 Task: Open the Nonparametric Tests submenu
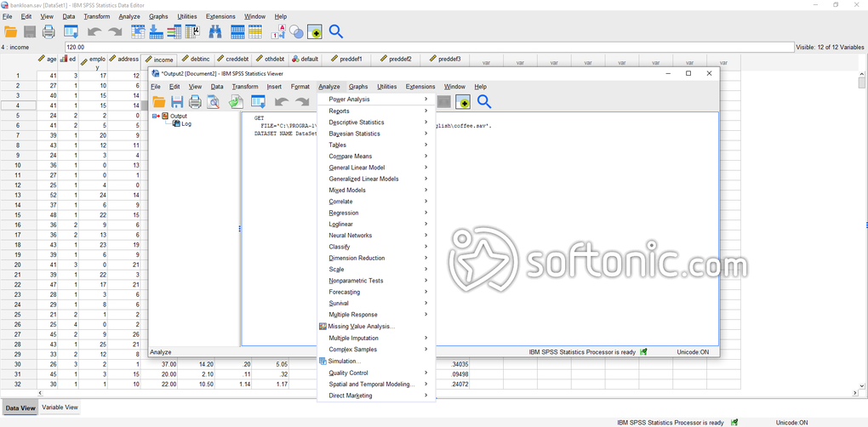378,281
